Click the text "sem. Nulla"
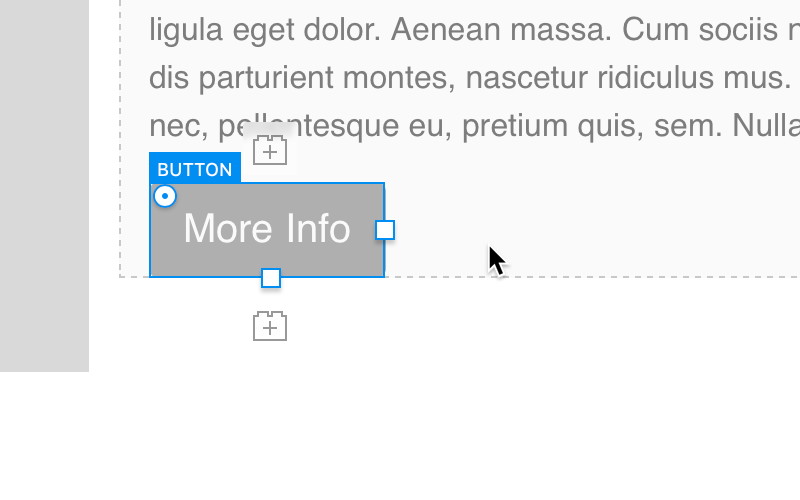 click(x=727, y=126)
